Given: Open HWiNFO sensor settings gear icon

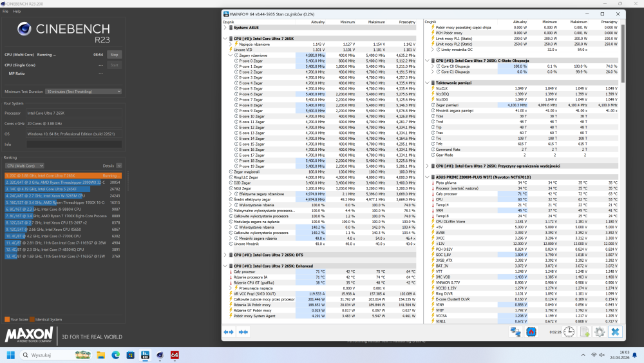Looking at the screenshot, I should pyautogui.click(x=600, y=332).
